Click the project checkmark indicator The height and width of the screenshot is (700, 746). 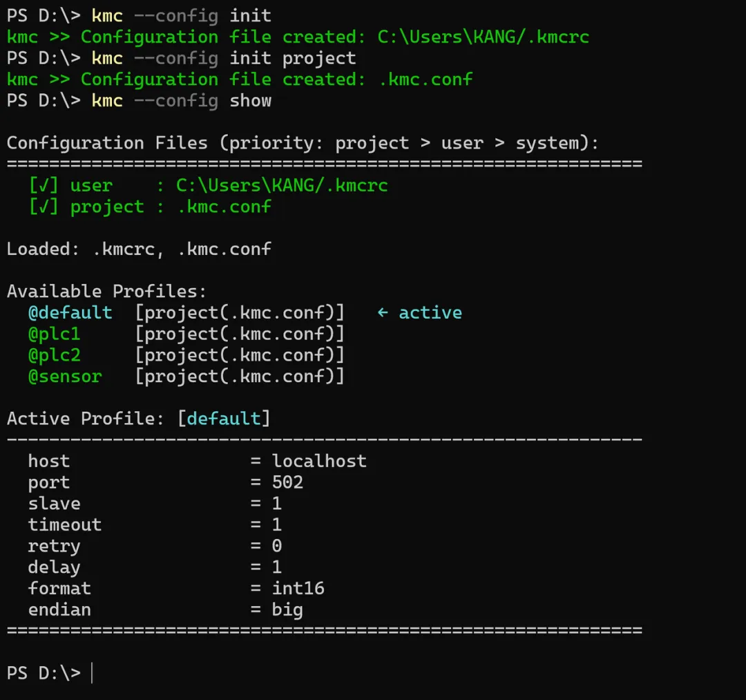click(x=44, y=207)
